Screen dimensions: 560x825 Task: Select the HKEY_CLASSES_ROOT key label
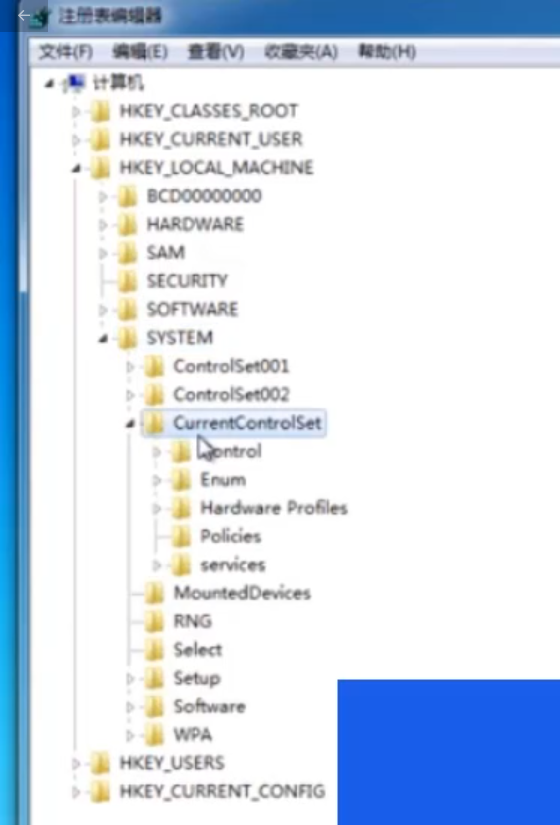click(x=209, y=111)
